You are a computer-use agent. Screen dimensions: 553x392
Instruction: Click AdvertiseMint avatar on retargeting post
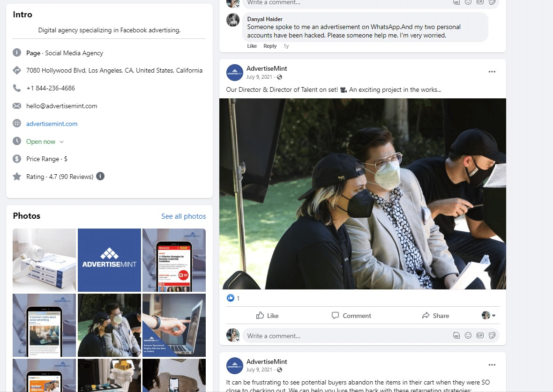pyautogui.click(x=234, y=366)
